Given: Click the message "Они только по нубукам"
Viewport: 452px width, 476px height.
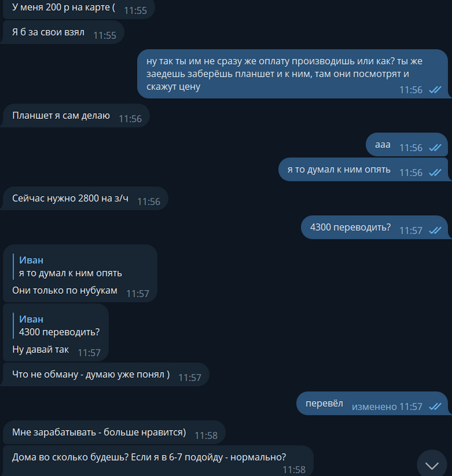Looking at the screenshot, I should (65, 291).
